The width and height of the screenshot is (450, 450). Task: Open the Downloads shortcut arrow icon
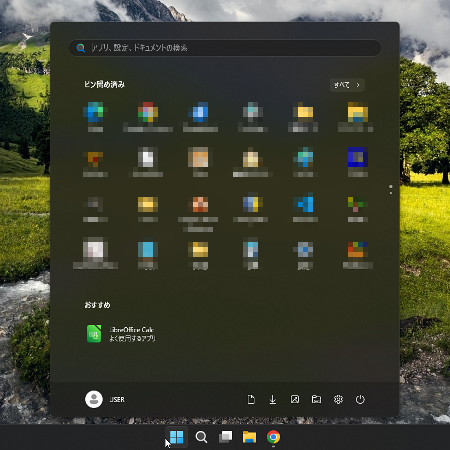pyautogui.click(x=273, y=399)
